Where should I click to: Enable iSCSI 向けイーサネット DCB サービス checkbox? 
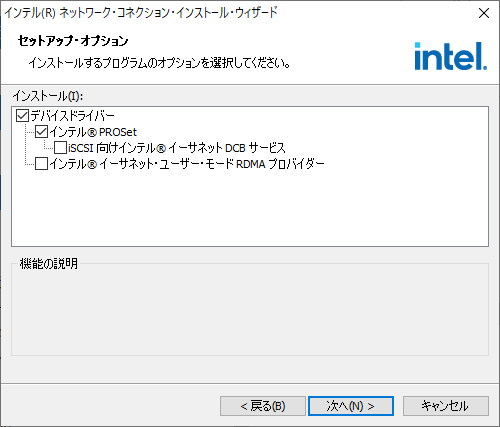[x=60, y=148]
